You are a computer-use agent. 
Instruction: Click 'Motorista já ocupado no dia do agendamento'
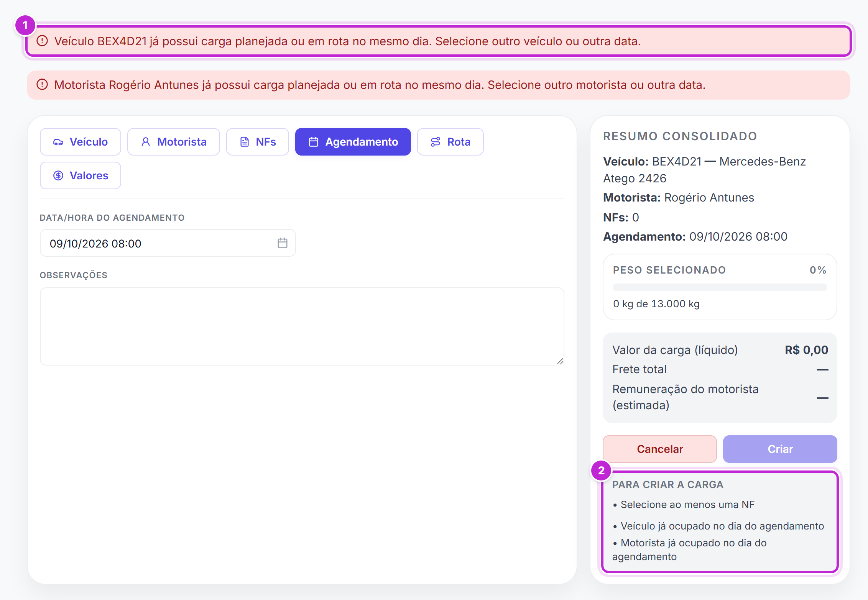click(x=690, y=550)
